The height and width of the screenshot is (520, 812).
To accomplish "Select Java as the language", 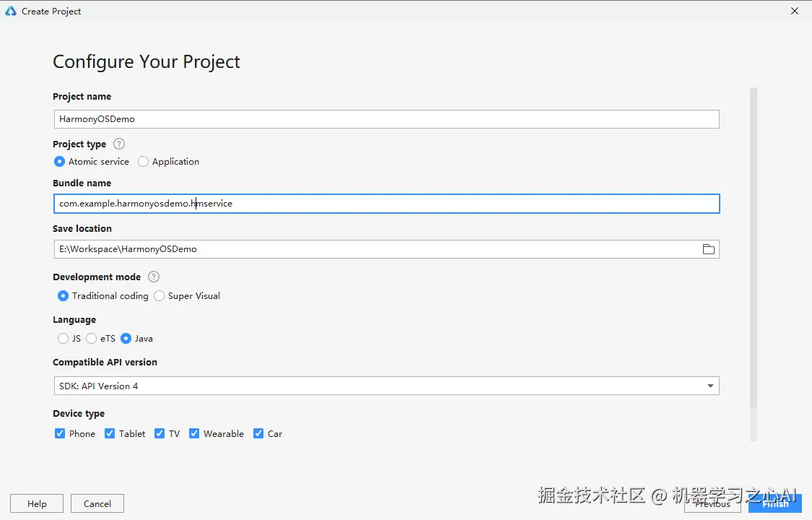I will (126, 338).
